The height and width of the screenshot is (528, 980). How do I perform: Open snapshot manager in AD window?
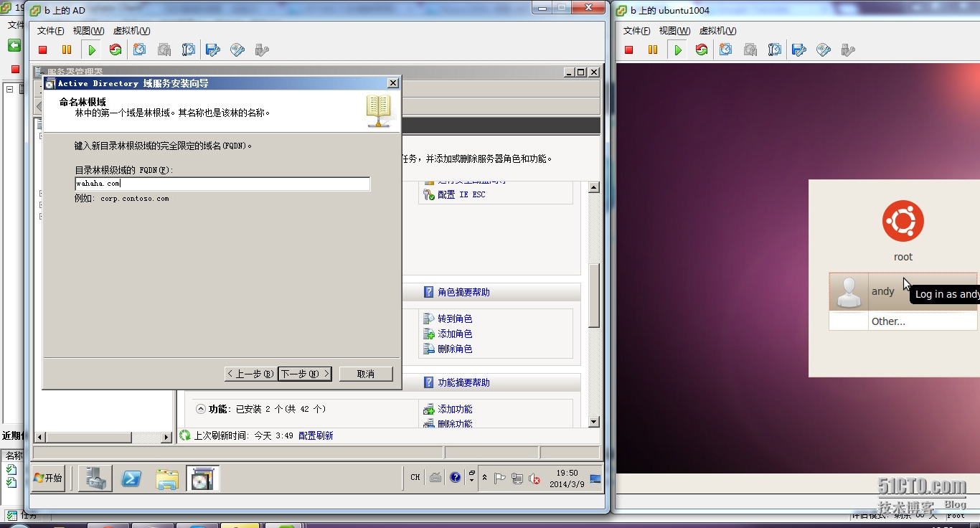click(189, 49)
